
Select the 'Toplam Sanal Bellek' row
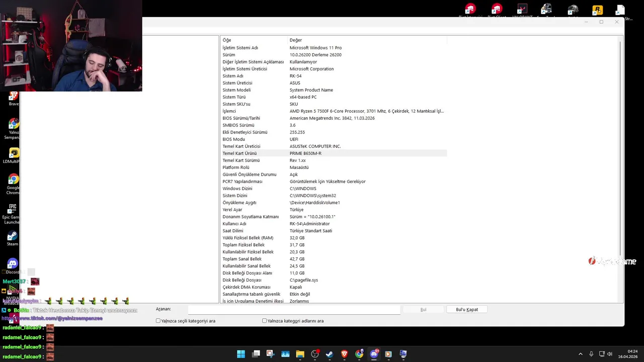(x=334, y=259)
